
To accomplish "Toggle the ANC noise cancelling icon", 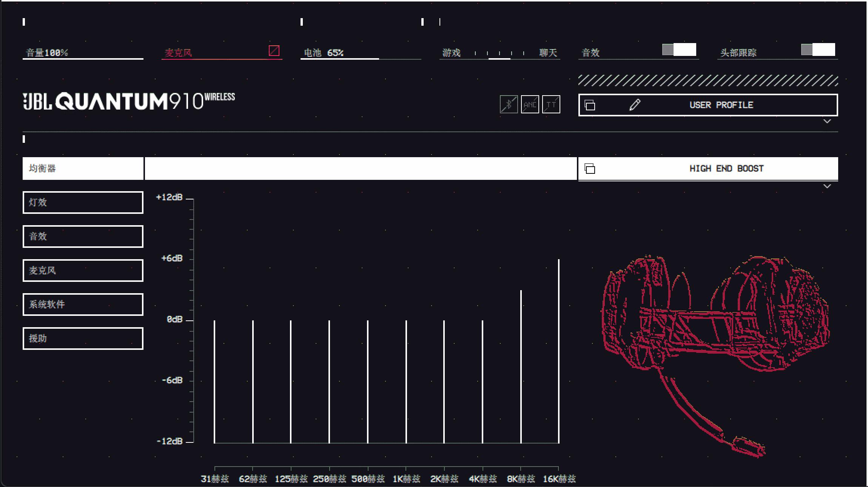I will click(x=530, y=104).
